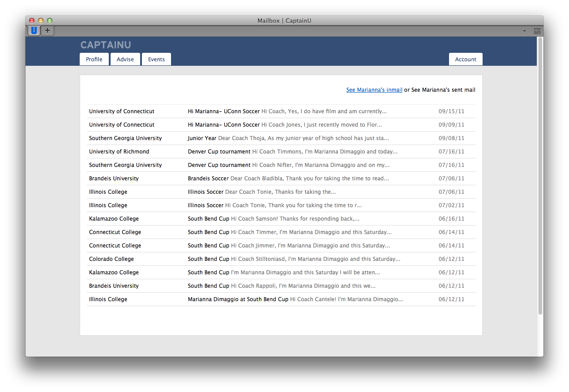Viewport: 569px width, 392px height.
Task: Minimize the window with the yellow button
Action: (41, 21)
